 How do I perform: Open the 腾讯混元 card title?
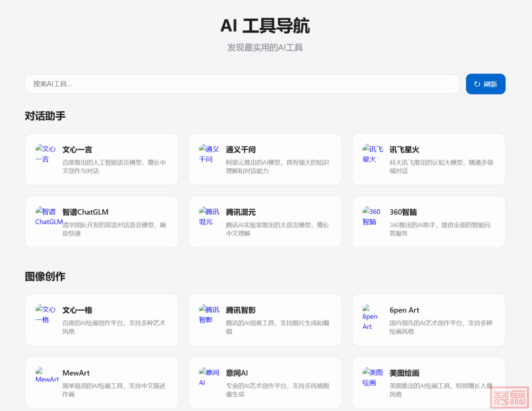point(240,212)
